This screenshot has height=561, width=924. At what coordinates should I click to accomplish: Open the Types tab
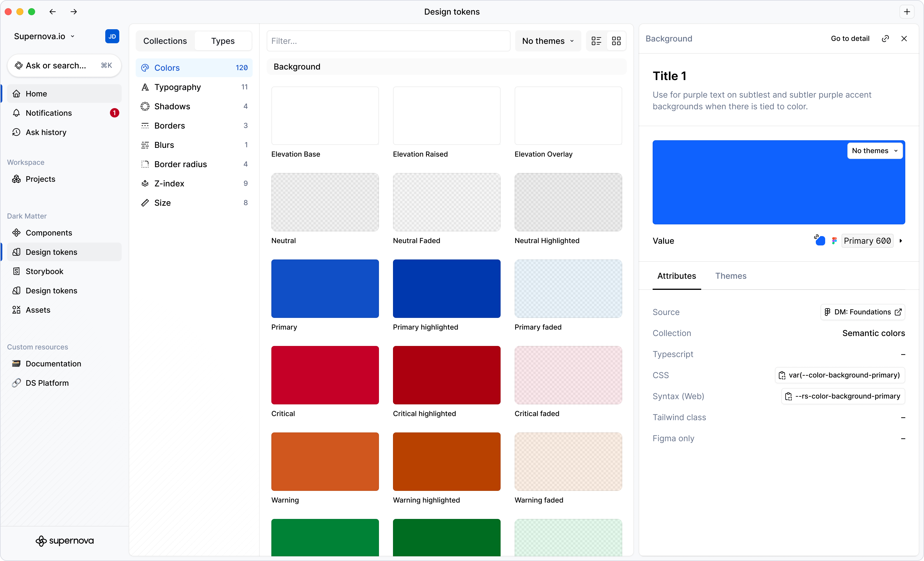tap(223, 41)
